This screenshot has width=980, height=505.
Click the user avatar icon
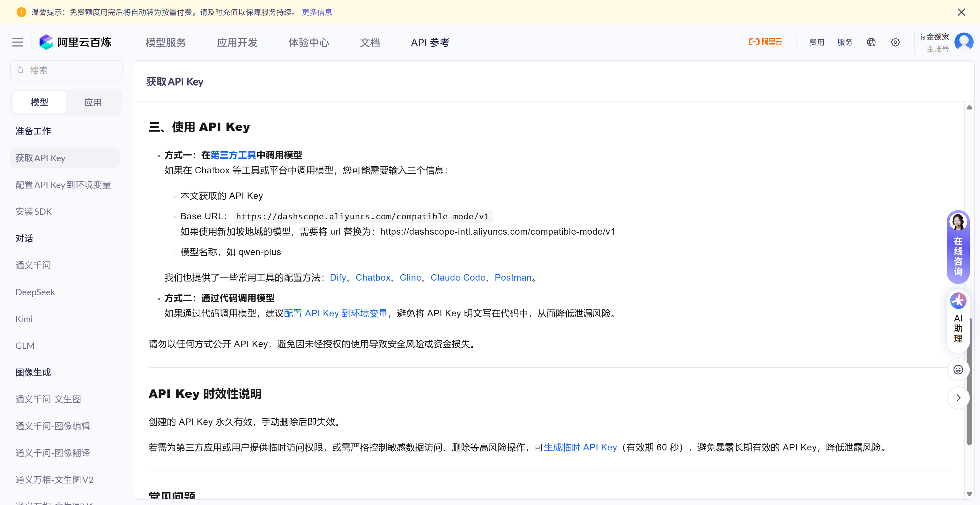pyautogui.click(x=963, y=42)
